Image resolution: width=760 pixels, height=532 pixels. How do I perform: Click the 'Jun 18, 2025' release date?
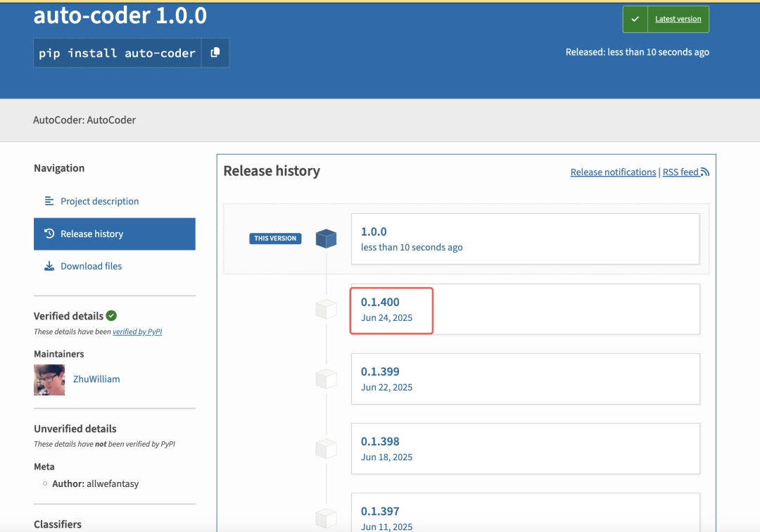click(387, 457)
